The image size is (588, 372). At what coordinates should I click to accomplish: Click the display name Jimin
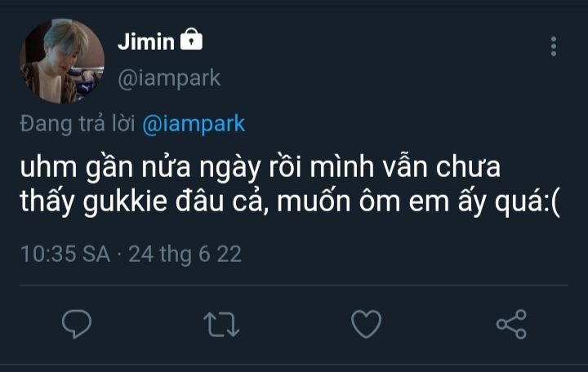[x=145, y=42]
